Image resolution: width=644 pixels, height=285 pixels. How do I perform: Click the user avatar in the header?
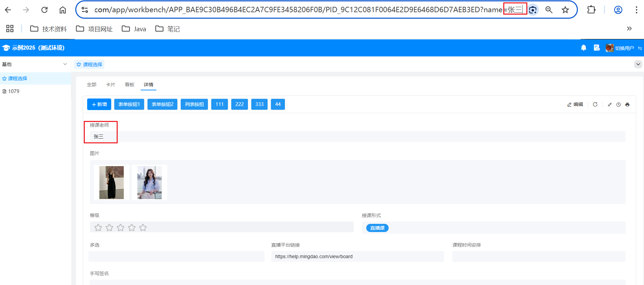tap(609, 48)
